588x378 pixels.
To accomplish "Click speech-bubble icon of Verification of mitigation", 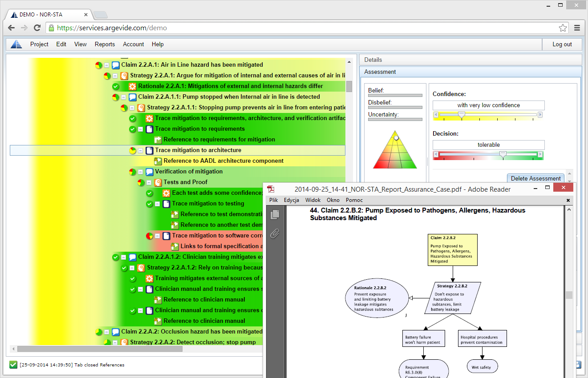I will [x=150, y=172].
